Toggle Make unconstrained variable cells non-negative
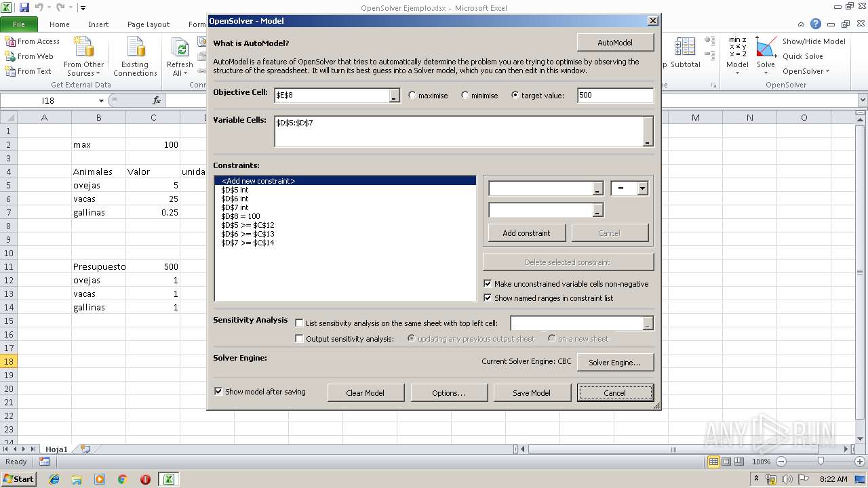This screenshot has height=488, width=868. (488, 284)
